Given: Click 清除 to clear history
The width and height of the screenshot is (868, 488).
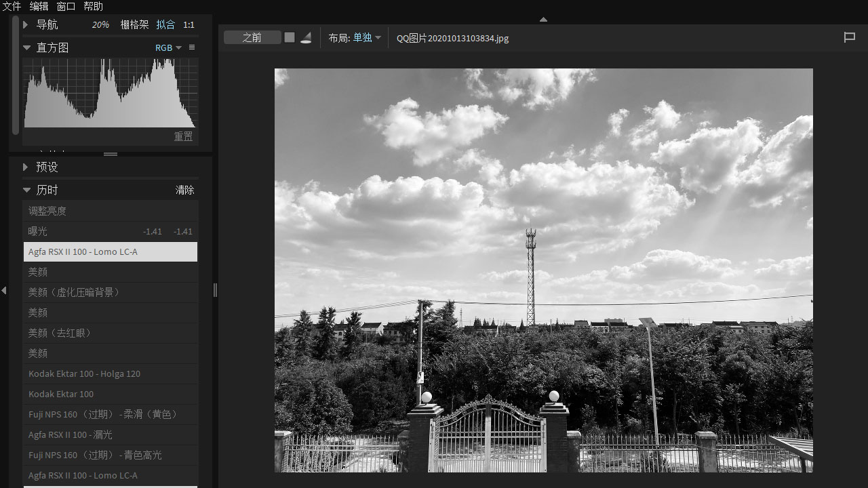Looking at the screenshot, I should point(184,190).
